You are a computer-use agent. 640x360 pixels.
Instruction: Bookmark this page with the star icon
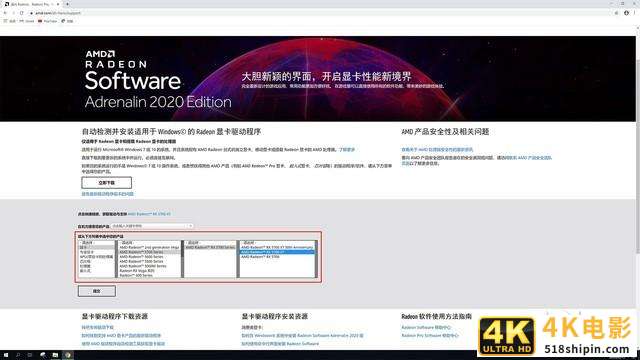[616, 13]
